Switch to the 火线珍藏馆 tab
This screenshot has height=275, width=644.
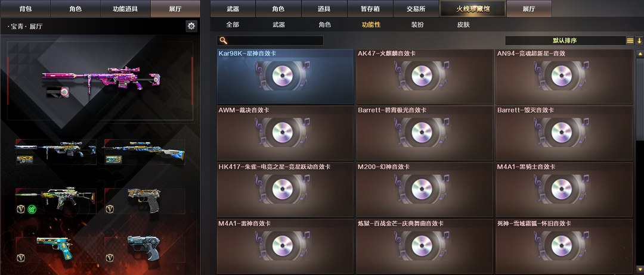pyautogui.click(x=472, y=8)
